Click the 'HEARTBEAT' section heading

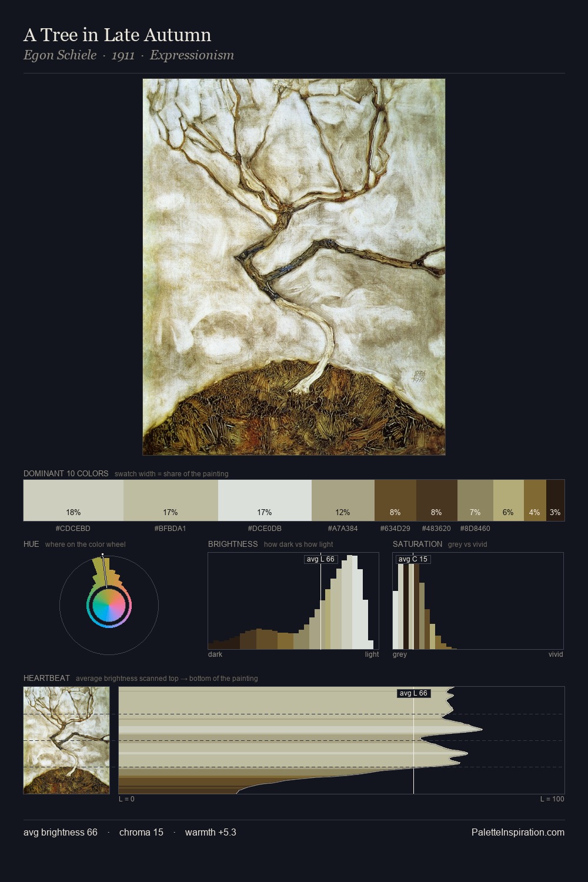click(x=46, y=678)
